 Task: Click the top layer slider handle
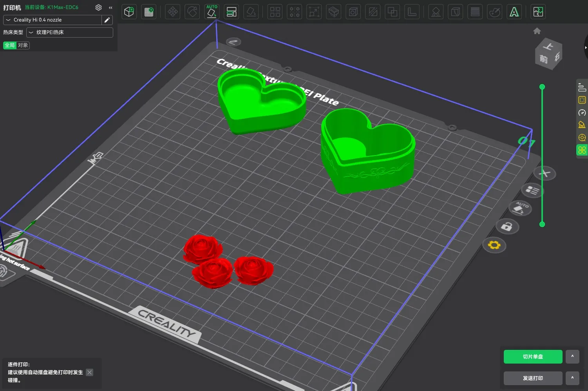(542, 87)
